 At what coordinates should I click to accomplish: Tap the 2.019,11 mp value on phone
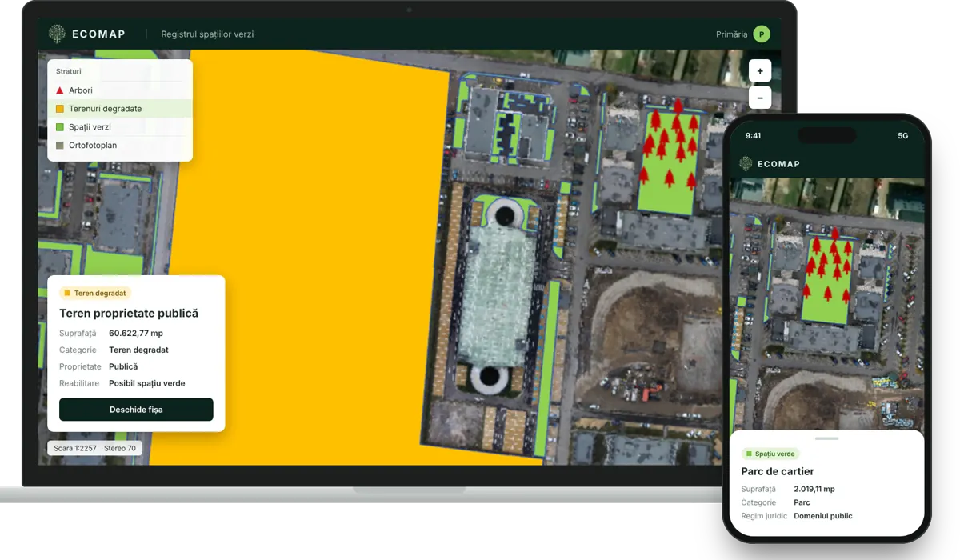[814, 489]
